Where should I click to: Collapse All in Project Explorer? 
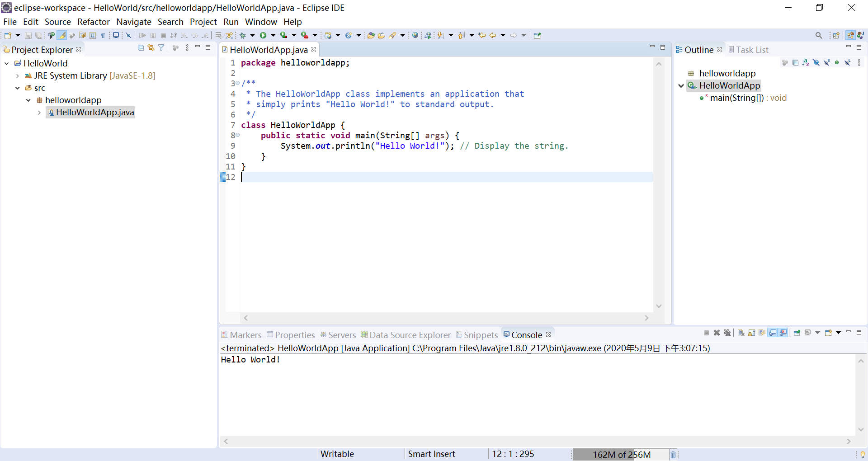pos(141,47)
